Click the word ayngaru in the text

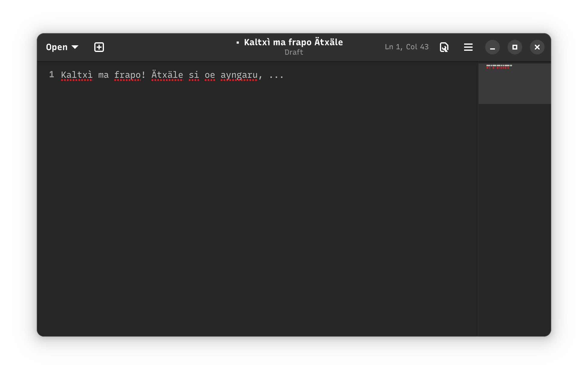[x=239, y=75]
